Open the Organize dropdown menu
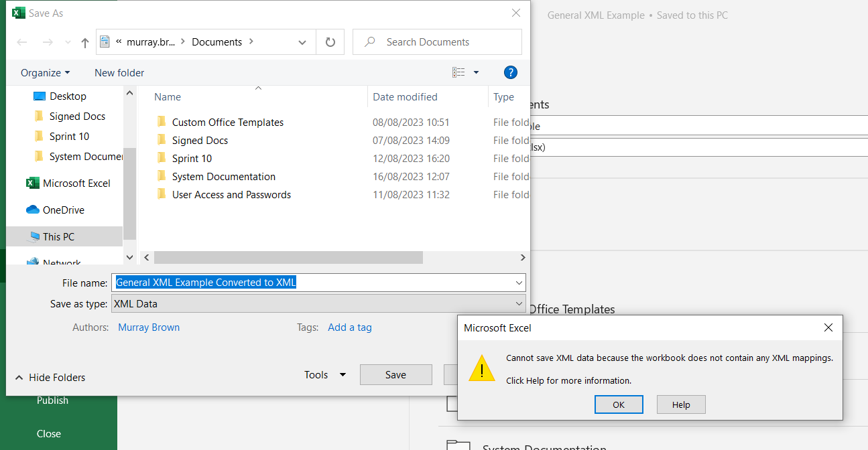Image resolution: width=868 pixels, height=450 pixels. point(45,73)
